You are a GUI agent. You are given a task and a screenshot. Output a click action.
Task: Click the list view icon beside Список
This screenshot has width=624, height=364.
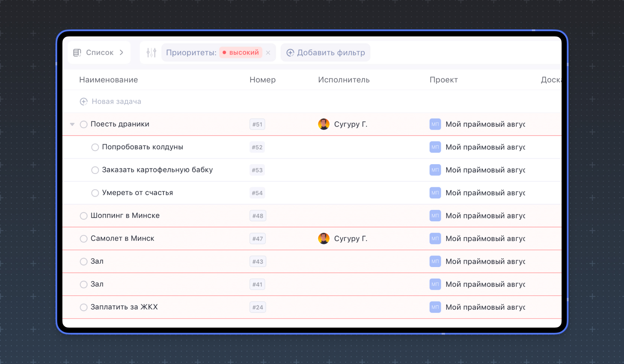click(x=77, y=53)
